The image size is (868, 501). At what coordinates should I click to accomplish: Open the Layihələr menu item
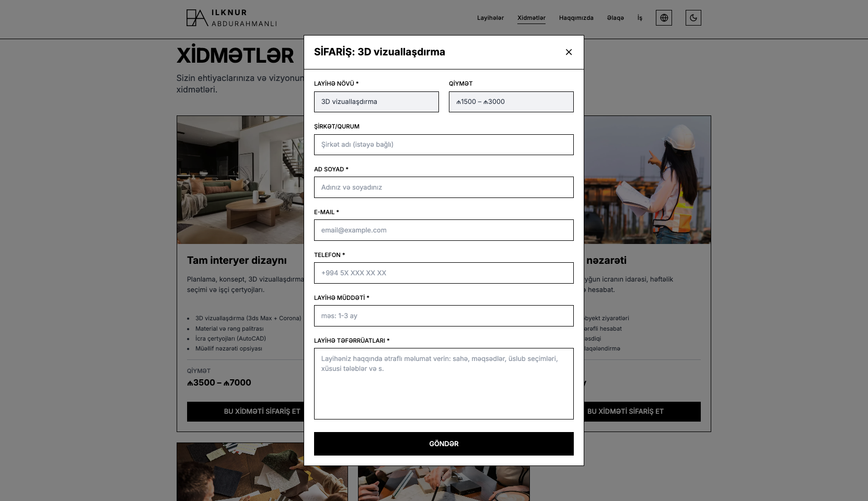490,18
